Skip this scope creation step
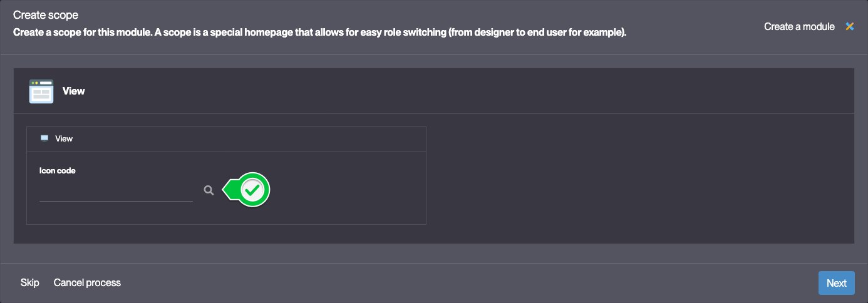868x303 pixels. 29,283
